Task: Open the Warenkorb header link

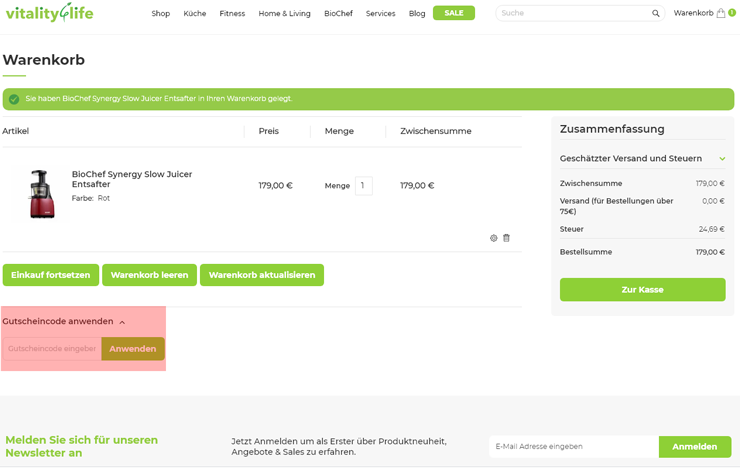Action: (693, 13)
